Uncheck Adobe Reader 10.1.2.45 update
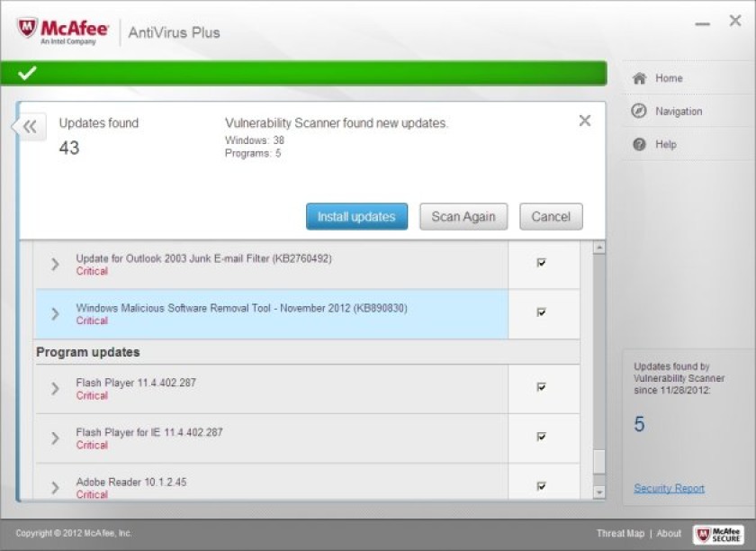This screenshot has width=756, height=551. coord(541,486)
